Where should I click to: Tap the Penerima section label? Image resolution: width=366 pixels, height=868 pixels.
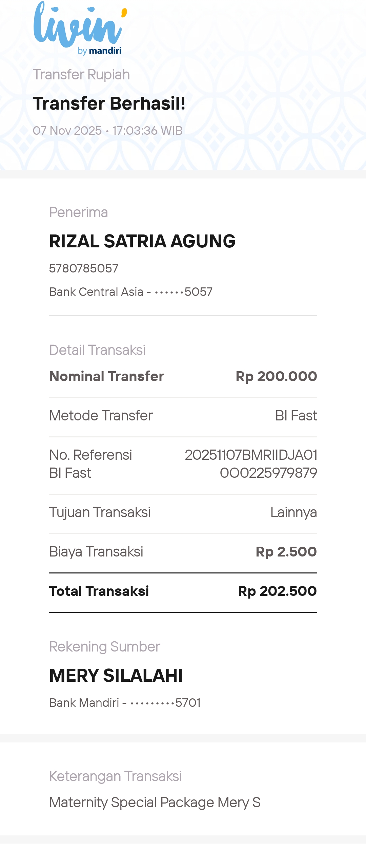point(79,212)
